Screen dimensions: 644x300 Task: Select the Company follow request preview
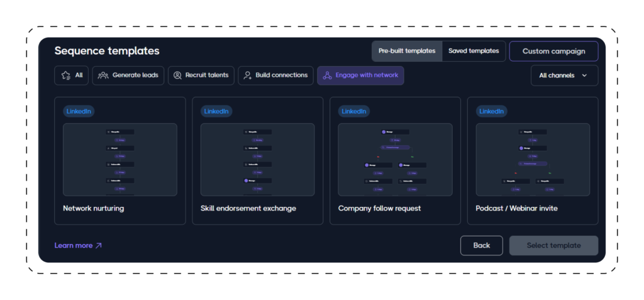click(395, 160)
